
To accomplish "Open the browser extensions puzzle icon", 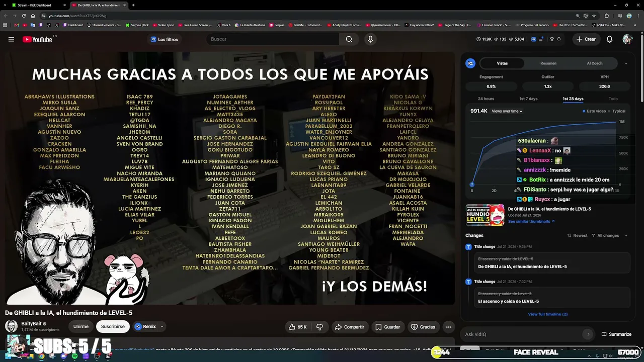I will pyautogui.click(x=606, y=16).
